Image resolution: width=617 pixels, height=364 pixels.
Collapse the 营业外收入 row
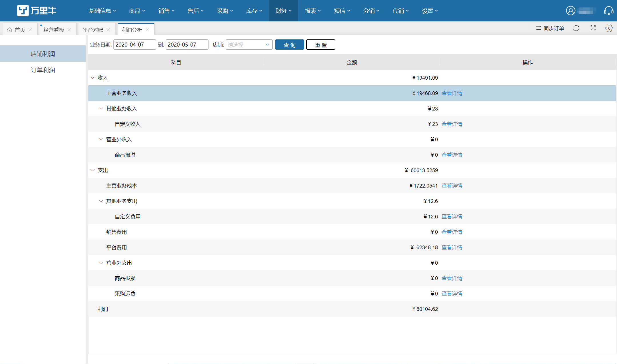(x=101, y=139)
